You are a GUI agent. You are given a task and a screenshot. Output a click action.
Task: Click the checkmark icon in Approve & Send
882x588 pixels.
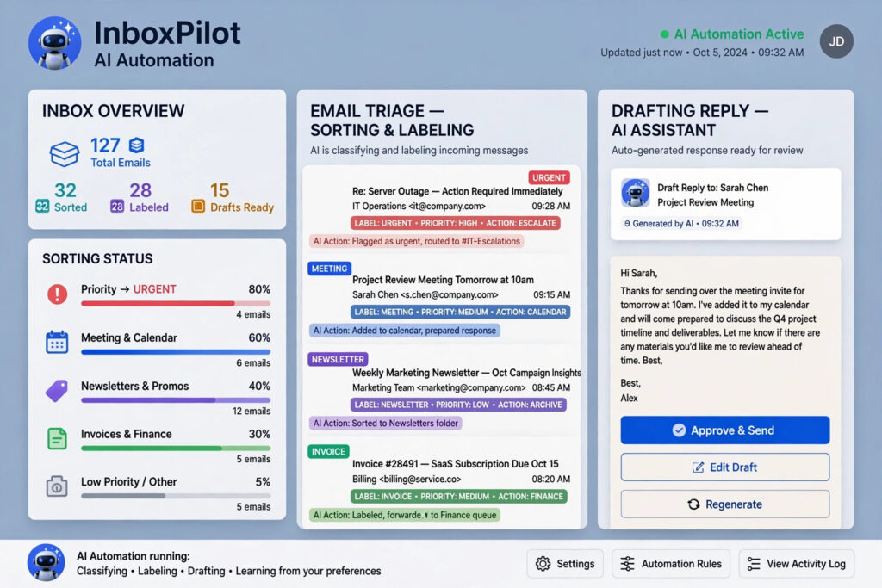(679, 430)
